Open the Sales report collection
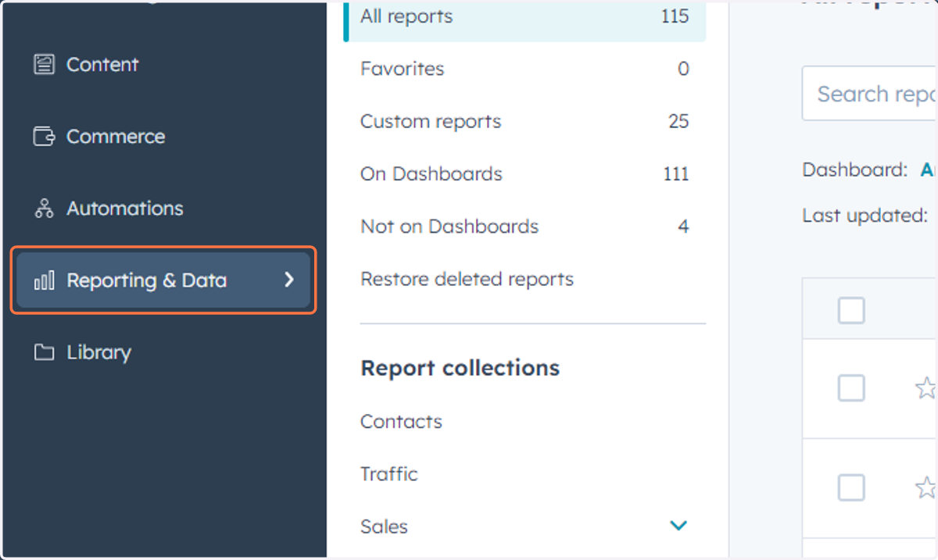Image resolution: width=938 pixels, height=560 pixels. 384,526
